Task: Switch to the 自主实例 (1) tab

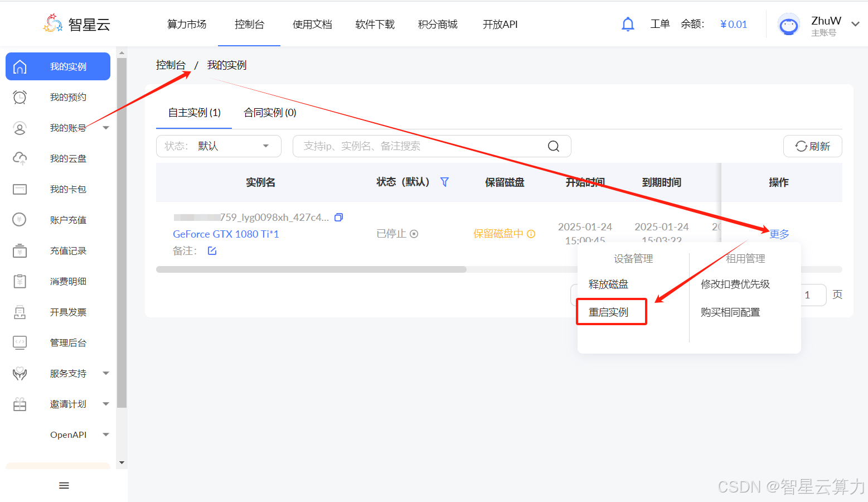Action: (195, 113)
